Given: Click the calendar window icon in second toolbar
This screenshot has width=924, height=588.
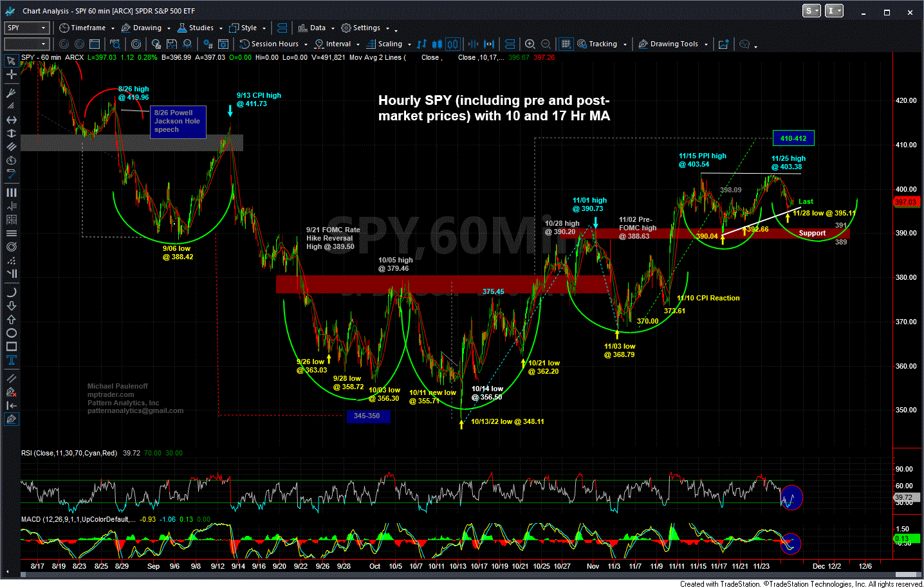Looking at the screenshot, I should (95, 44).
